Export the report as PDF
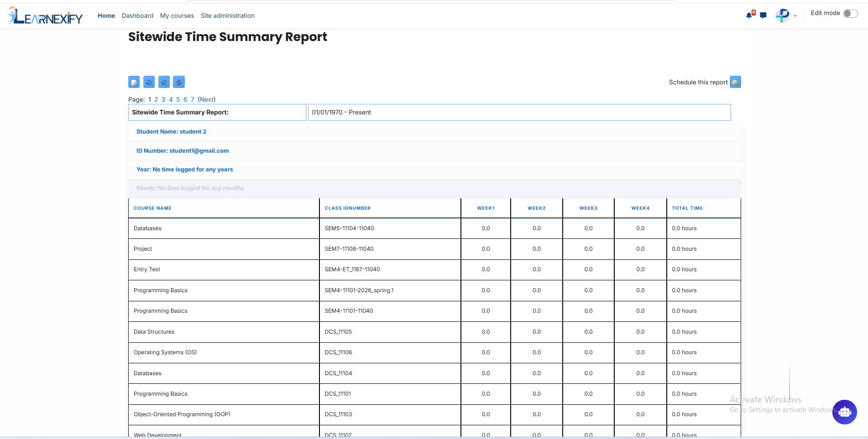This screenshot has width=868, height=439. tap(149, 82)
